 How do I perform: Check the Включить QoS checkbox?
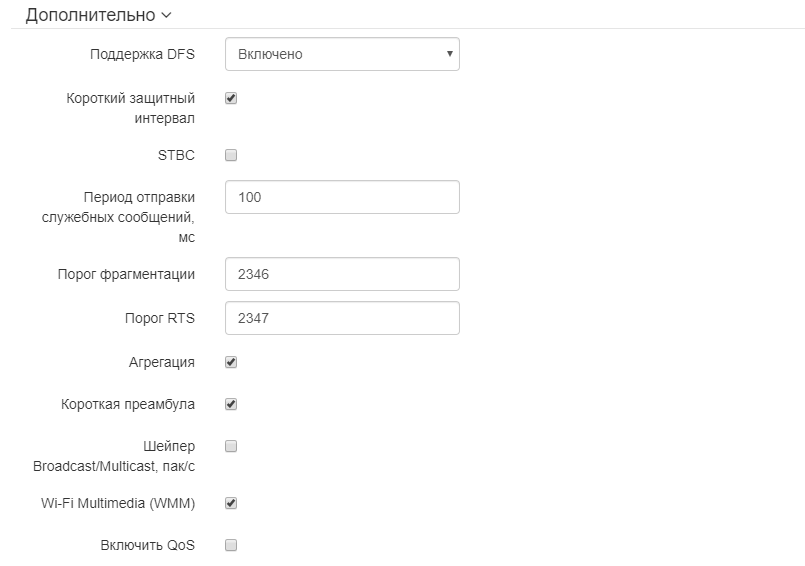point(231,545)
